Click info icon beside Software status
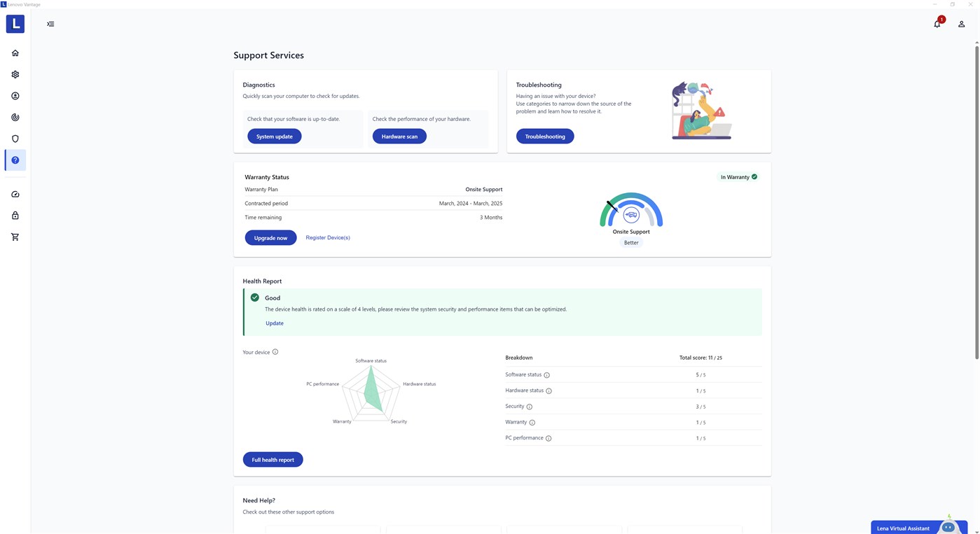 (547, 375)
